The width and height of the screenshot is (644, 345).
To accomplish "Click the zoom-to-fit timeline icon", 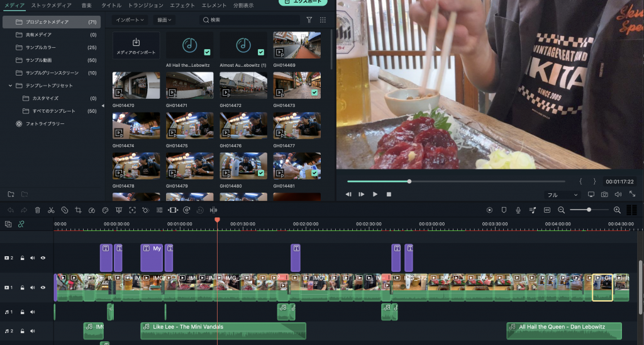I will pyautogui.click(x=547, y=210).
